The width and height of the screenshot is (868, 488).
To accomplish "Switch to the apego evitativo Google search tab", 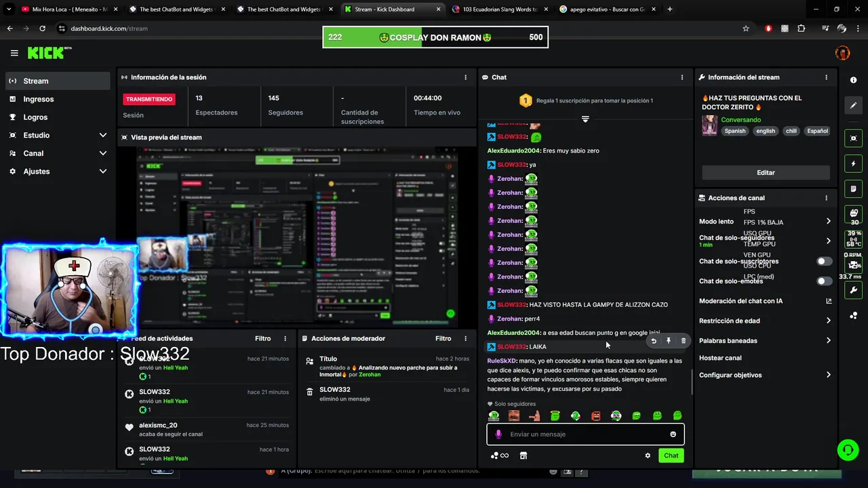I will click(x=607, y=9).
